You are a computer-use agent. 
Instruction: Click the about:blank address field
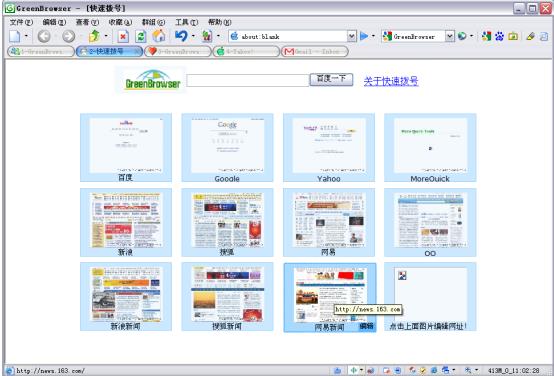pyautogui.click(x=293, y=36)
